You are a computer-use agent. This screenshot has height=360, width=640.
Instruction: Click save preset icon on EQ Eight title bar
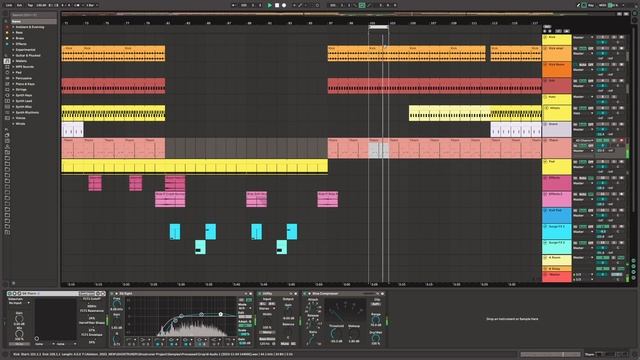(251, 293)
